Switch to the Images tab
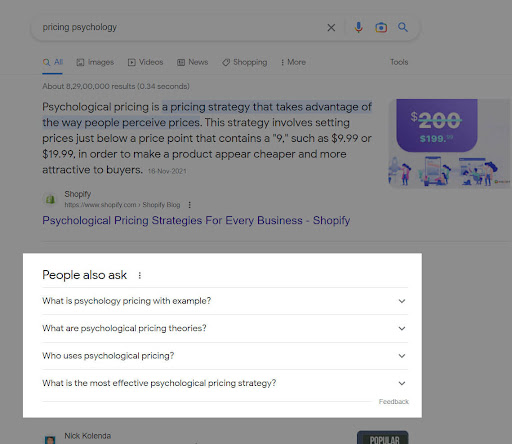 click(x=95, y=62)
